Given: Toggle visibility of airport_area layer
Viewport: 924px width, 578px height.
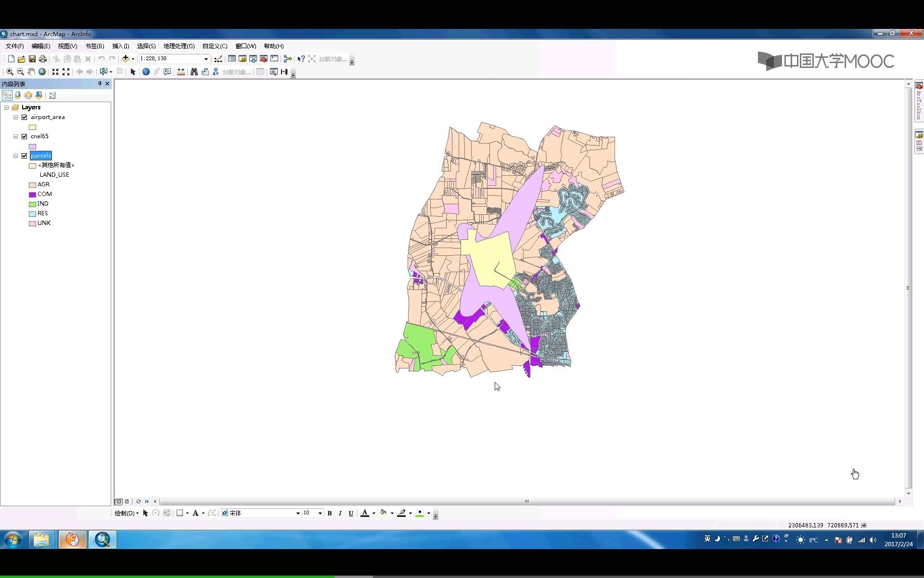Looking at the screenshot, I should [25, 117].
